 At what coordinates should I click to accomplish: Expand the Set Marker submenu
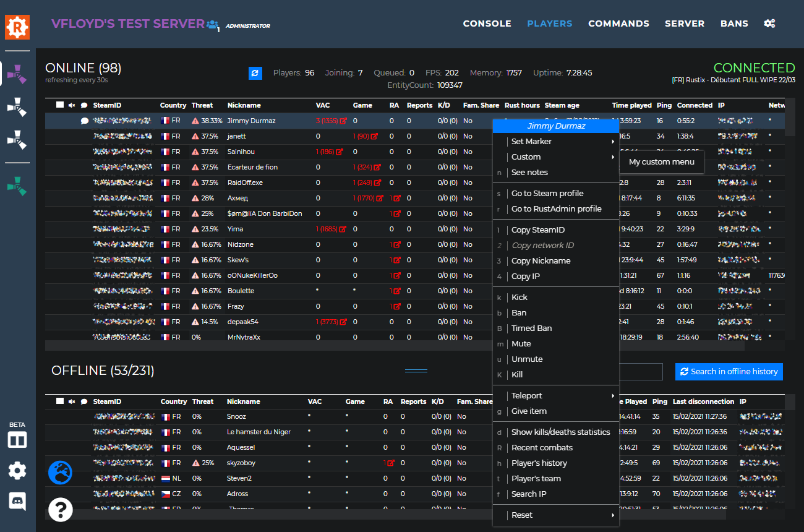(556, 142)
